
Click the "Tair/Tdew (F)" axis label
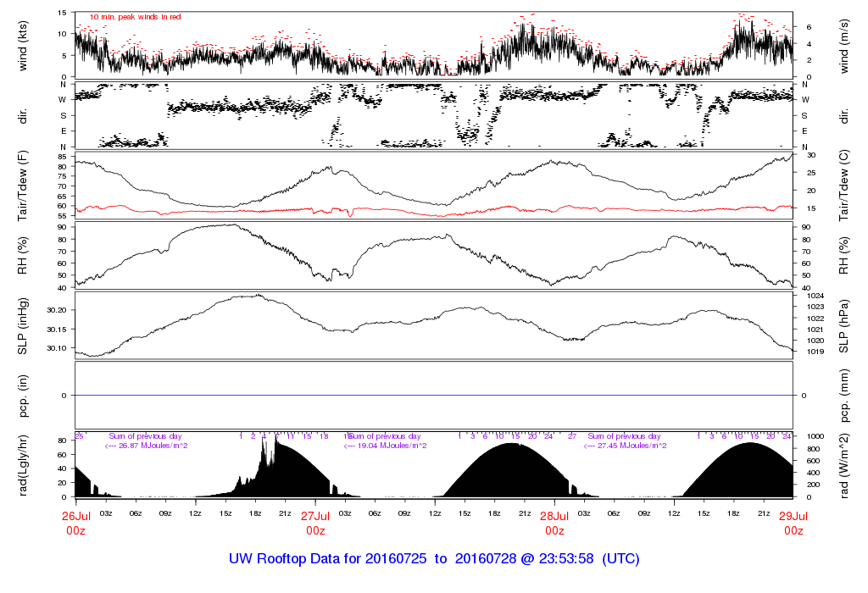23,184
